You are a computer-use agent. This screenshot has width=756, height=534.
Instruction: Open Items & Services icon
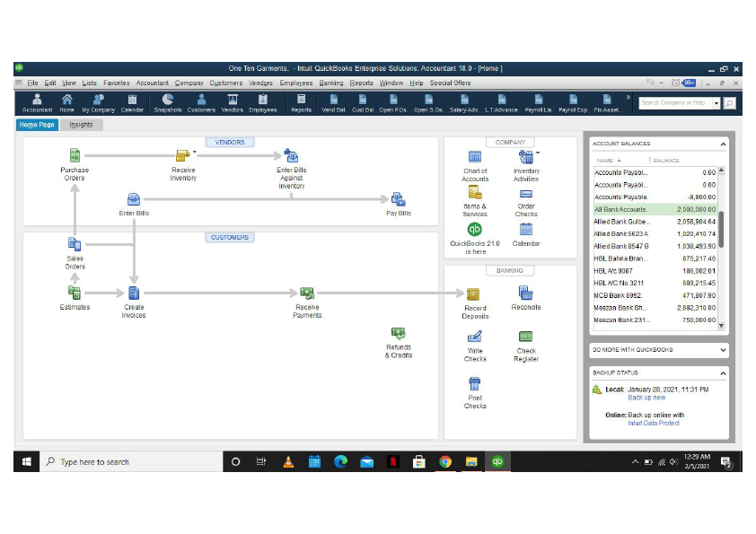point(475,193)
